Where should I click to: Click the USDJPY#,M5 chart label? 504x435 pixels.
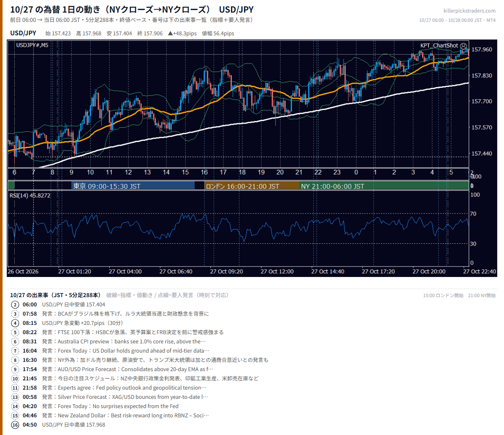coord(32,45)
